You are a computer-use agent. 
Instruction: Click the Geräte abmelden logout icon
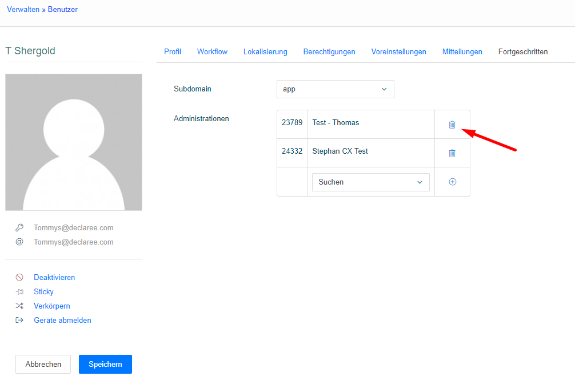tap(19, 320)
